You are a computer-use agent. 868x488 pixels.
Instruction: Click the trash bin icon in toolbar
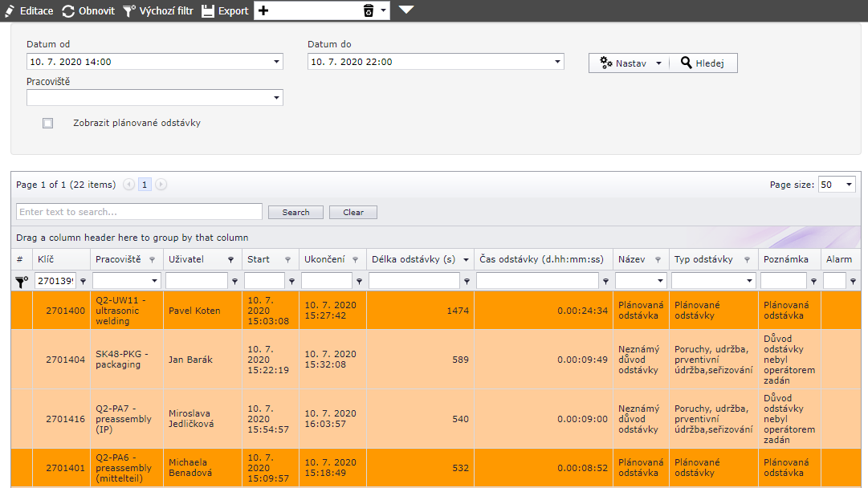(369, 11)
